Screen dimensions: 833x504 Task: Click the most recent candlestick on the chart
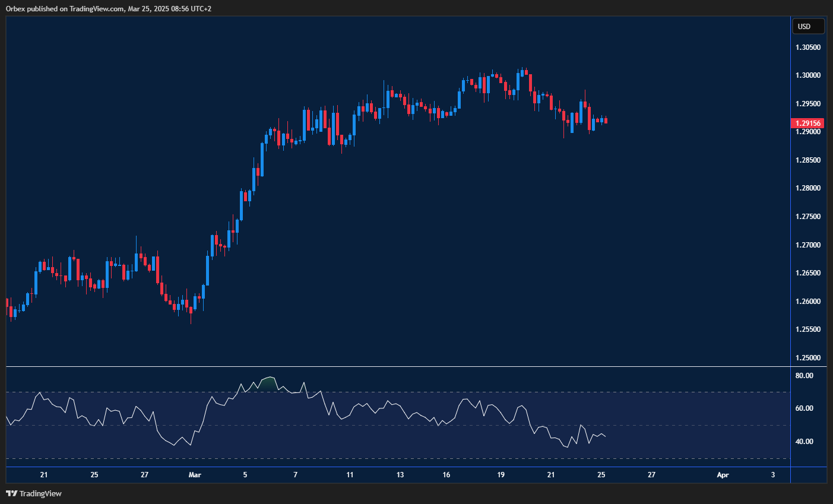click(606, 121)
